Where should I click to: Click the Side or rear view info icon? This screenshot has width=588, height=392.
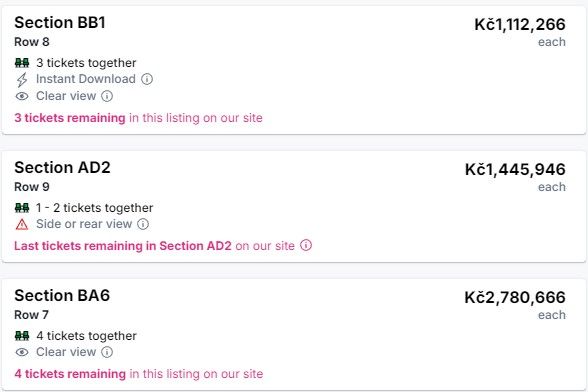(143, 224)
